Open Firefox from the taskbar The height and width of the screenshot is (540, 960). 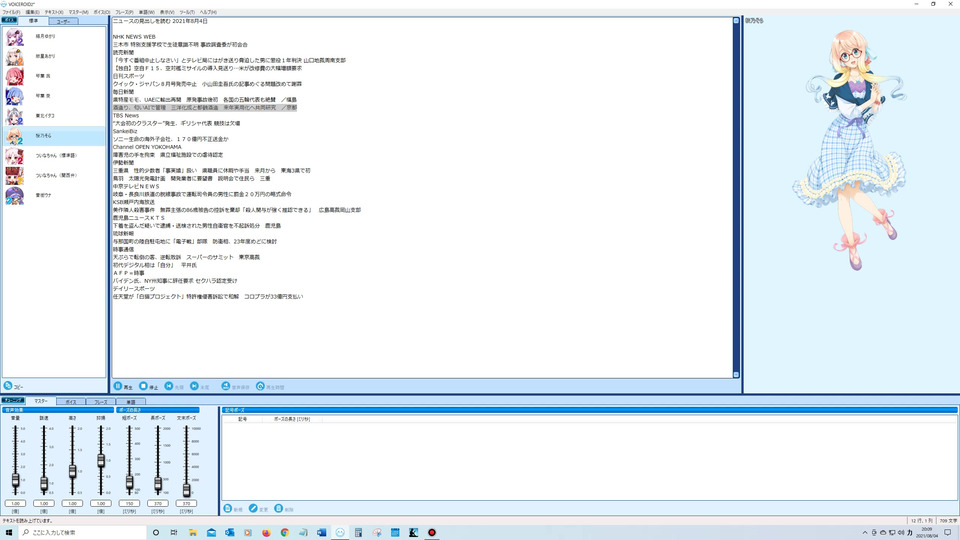click(266, 533)
